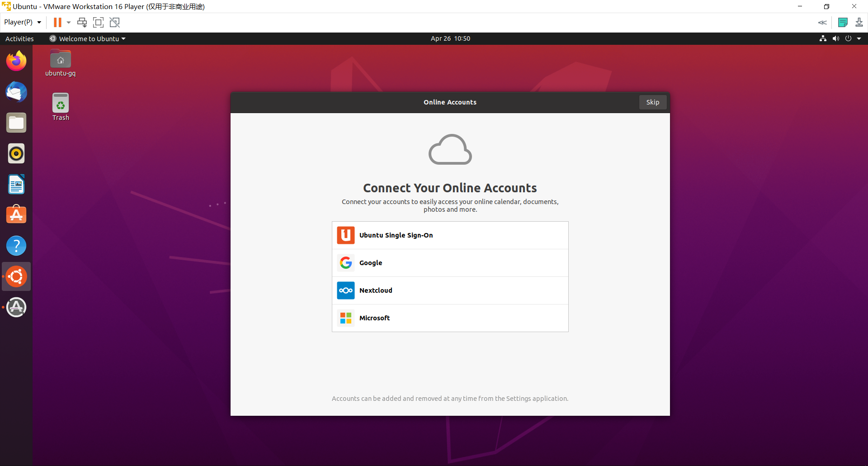The height and width of the screenshot is (466, 868).
Task: Click the Google logo icon
Action: [346, 263]
